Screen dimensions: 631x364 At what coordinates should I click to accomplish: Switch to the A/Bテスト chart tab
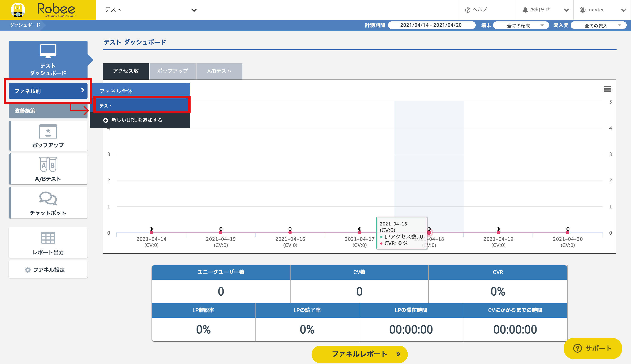[219, 71]
